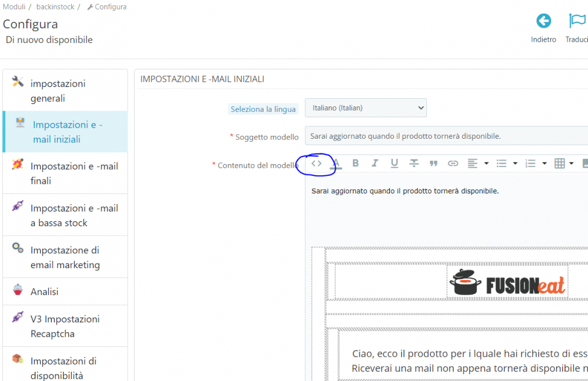Viewport: 588px width, 381px height.
Task: Click the disponibilità box icon
Action: (x=18, y=359)
